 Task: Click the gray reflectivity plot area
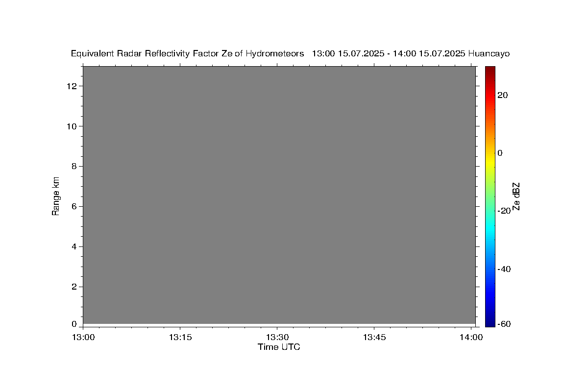click(279, 195)
